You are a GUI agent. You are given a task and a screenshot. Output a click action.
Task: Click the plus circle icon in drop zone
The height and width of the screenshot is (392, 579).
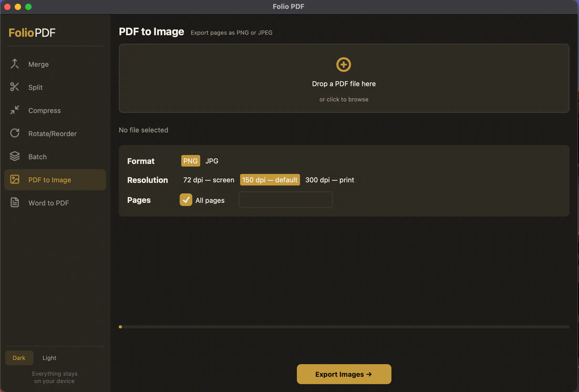(344, 65)
